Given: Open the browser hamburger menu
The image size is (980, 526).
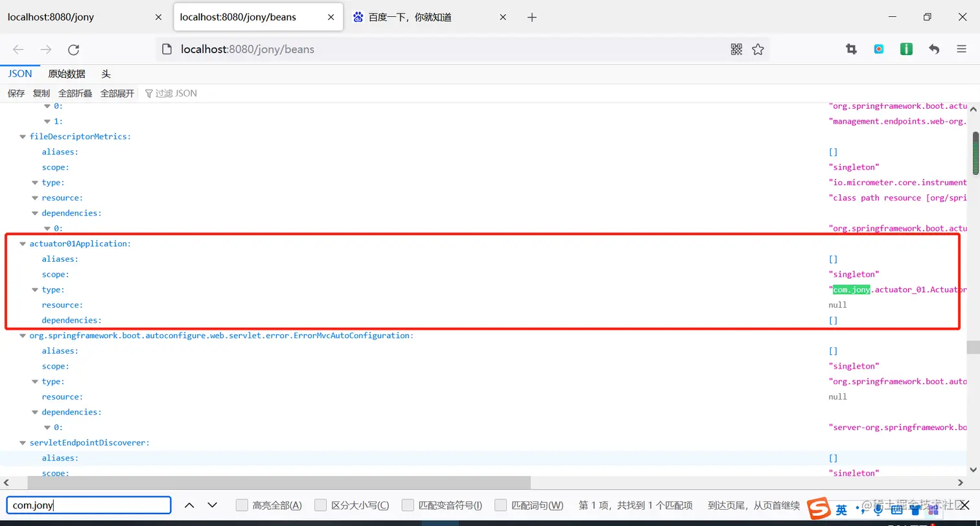Looking at the screenshot, I should tap(962, 49).
